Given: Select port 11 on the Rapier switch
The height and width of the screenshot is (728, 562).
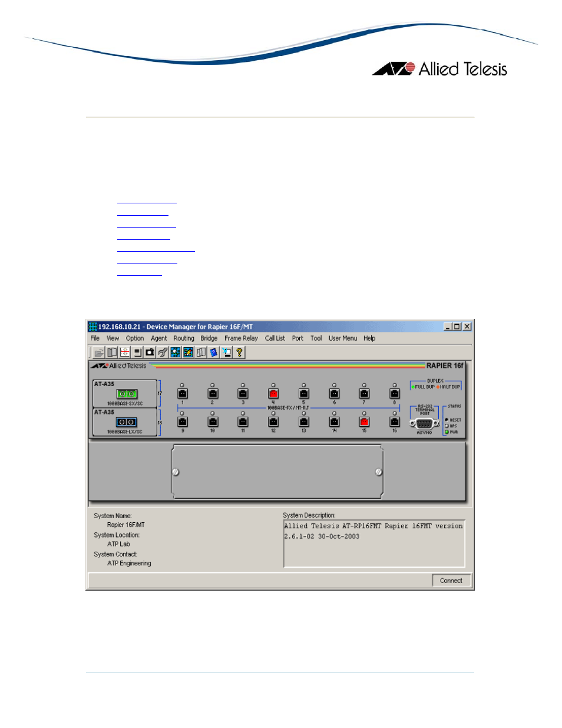Looking at the screenshot, I should [243, 421].
